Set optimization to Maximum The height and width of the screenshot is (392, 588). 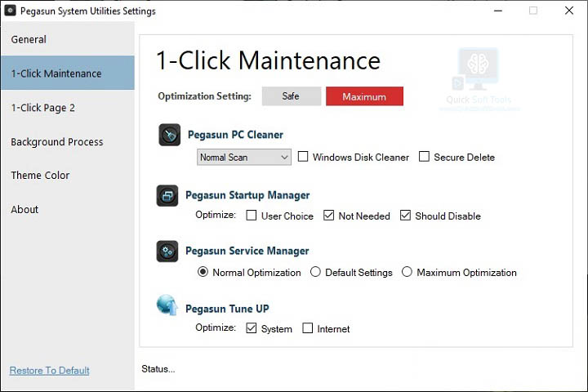click(364, 96)
